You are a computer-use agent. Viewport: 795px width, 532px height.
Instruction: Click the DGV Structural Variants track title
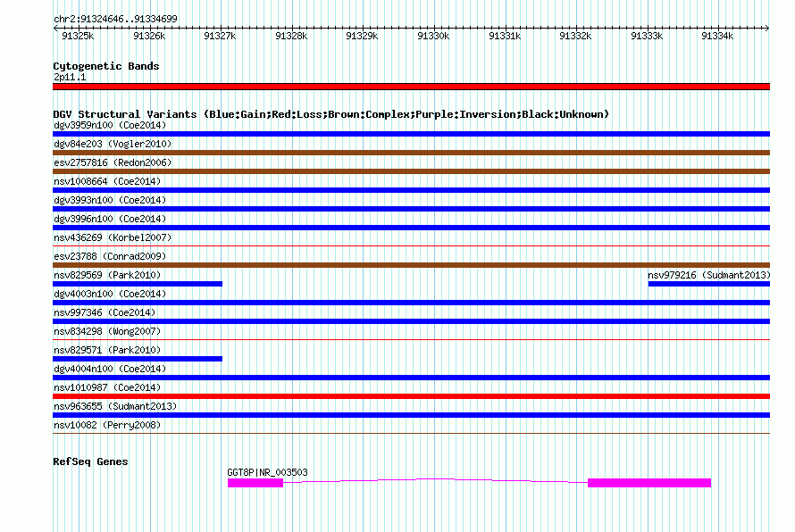[331, 114]
